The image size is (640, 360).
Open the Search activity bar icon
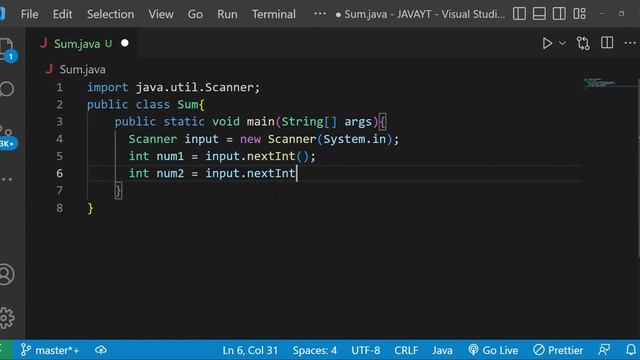7,89
